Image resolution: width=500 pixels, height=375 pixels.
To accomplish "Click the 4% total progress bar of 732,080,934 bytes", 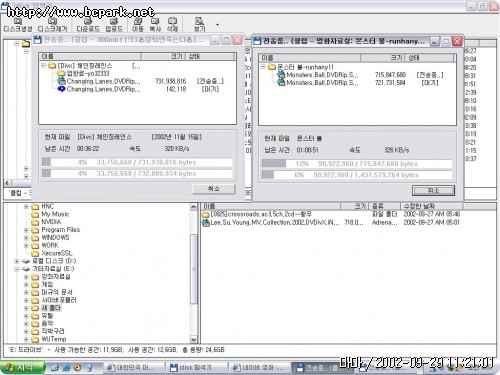I will point(137,173).
